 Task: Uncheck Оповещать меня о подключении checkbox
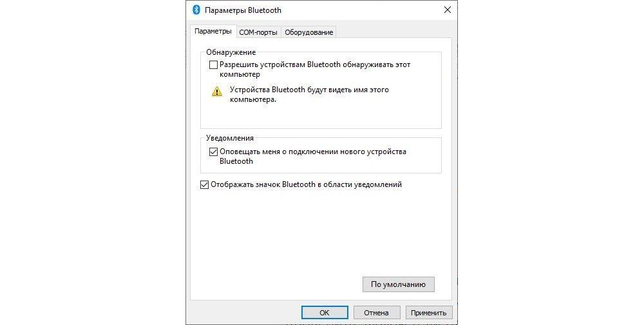(213, 152)
